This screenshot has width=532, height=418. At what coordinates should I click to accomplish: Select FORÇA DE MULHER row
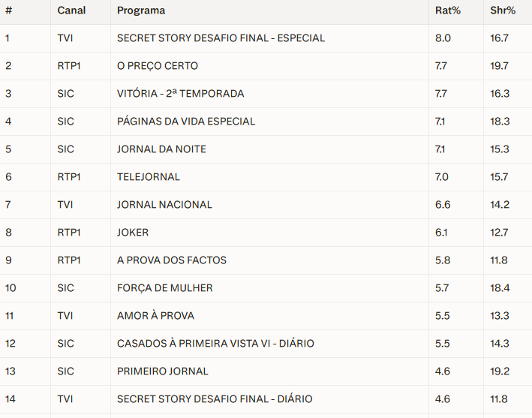(266, 288)
